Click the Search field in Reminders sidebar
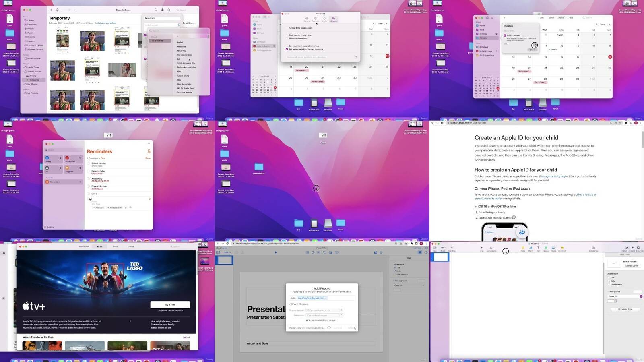Screen dimensions: 644x362 (64, 150)
